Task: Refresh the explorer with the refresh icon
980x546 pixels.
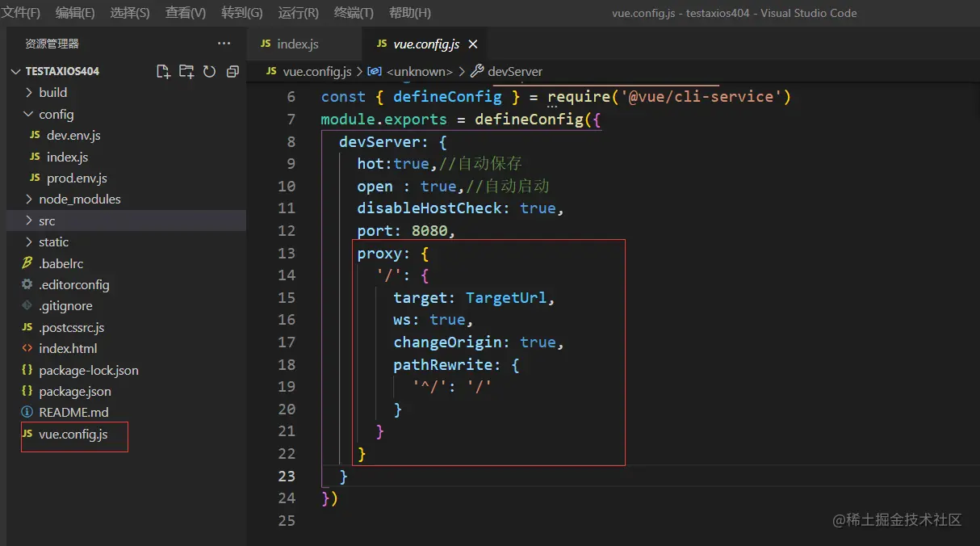Action: tap(209, 71)
